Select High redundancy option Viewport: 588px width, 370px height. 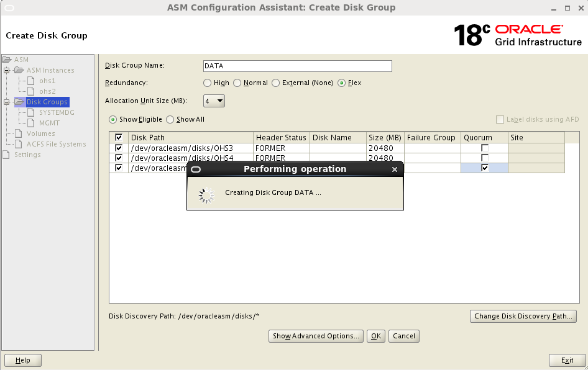coord(207,83)
